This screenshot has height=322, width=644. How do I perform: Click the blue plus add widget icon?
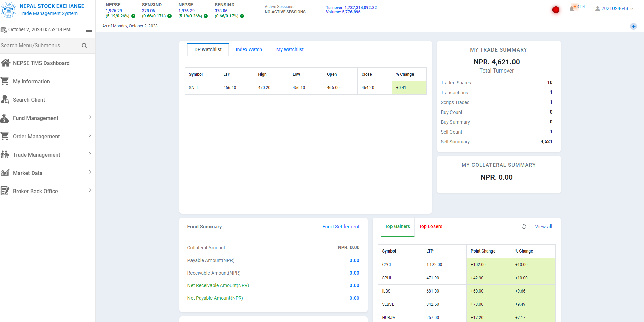[633, 26]
